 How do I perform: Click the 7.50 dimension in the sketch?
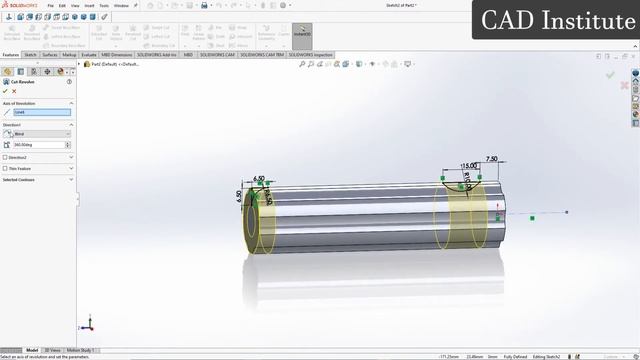(492, 159)
